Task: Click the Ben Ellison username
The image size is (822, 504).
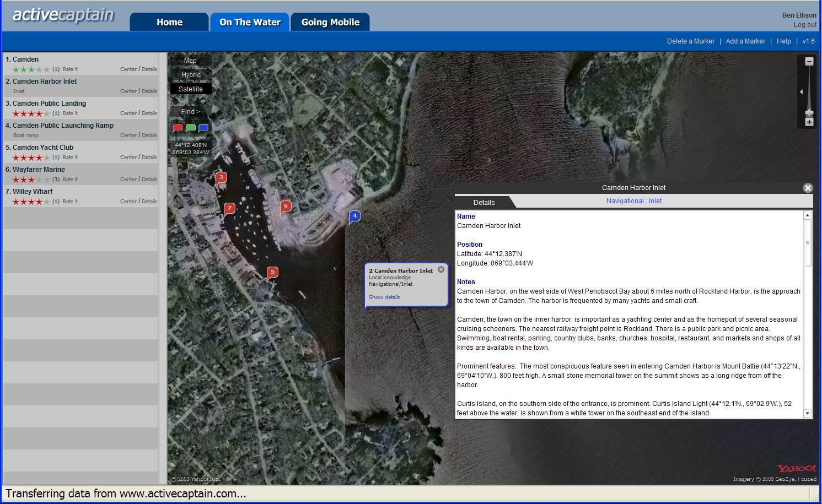Action: [799, 15]
